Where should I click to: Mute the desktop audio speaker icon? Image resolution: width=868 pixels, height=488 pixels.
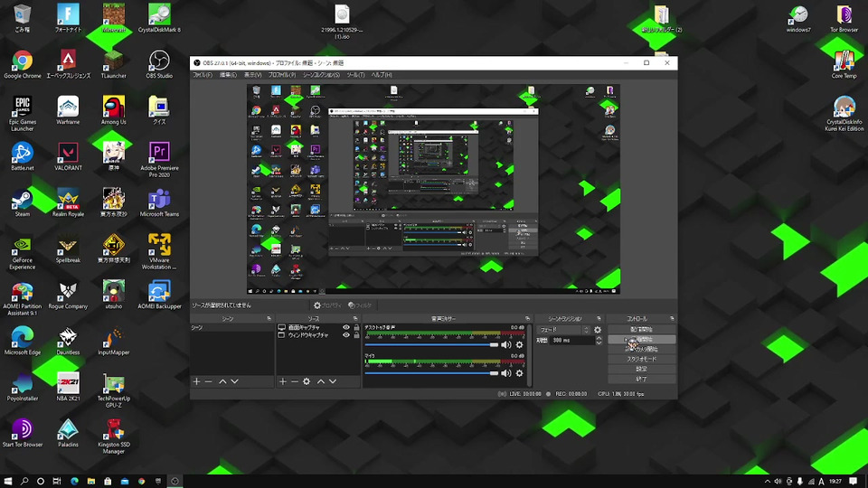coord(506,344)
